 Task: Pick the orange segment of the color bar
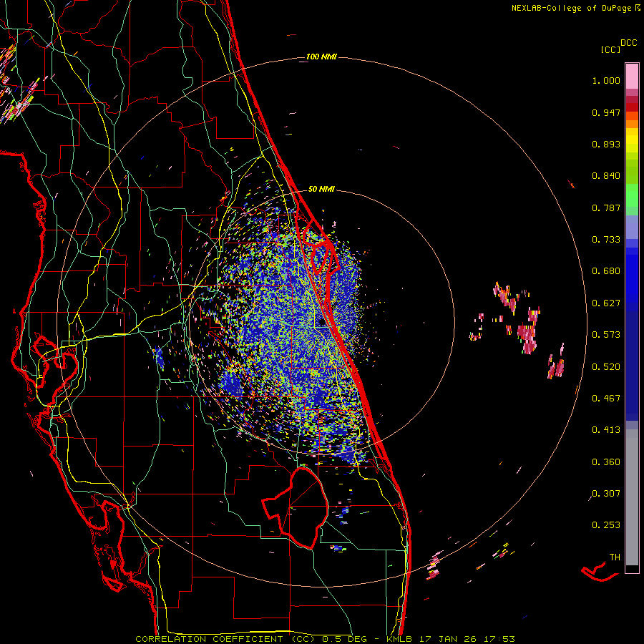tap(632, 124)
